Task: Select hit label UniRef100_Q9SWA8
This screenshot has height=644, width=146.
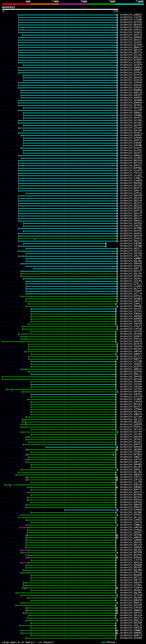Action: tap(131, 100)
